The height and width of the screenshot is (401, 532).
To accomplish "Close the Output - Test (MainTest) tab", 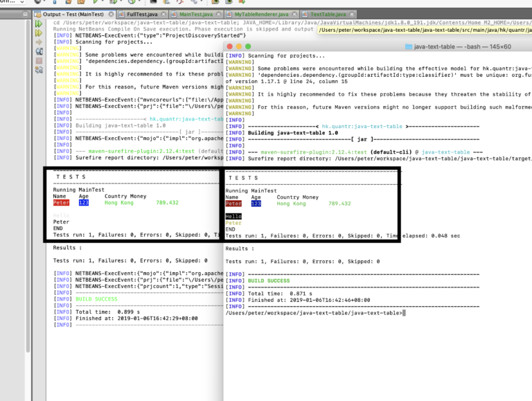I will click(x=111, y=15).
